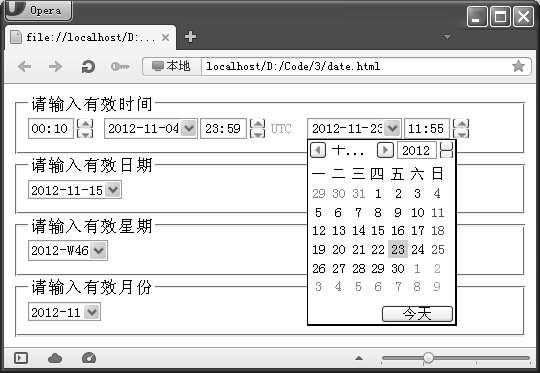Decrease the 00:10 time value

(x=85, y=133)
